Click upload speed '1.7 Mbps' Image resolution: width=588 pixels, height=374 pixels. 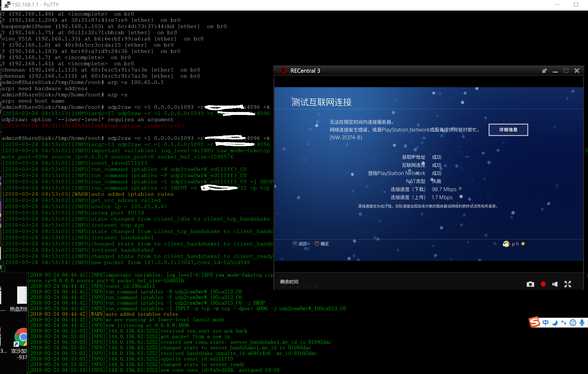tap(442, 197)
